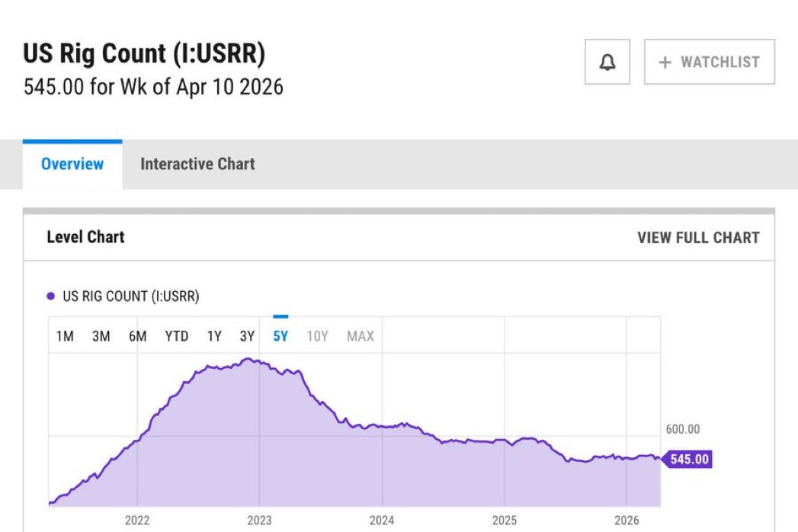Select the MAX time range
Viewport: 798px width, 532px height.
pos(361,336)
